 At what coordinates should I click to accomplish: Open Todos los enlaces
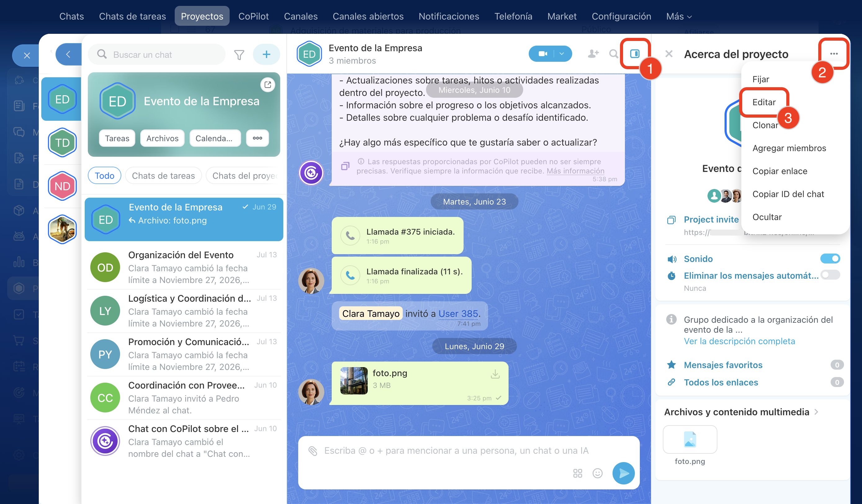click(721, 383)
